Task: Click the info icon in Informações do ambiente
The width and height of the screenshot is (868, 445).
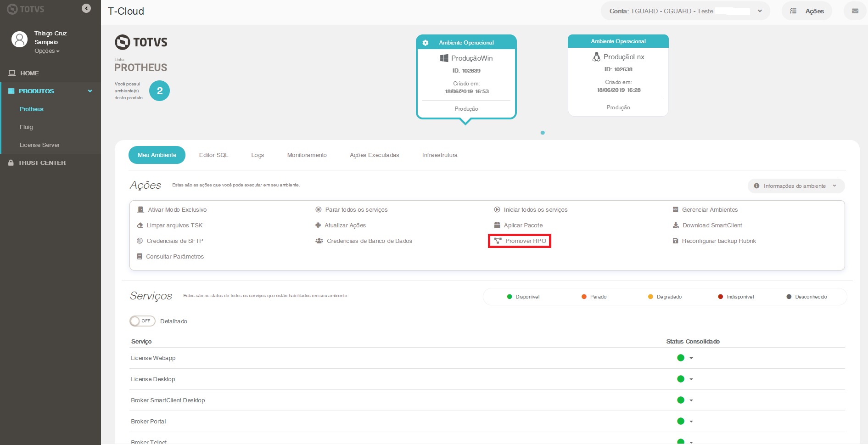Action: click(756, 186)
